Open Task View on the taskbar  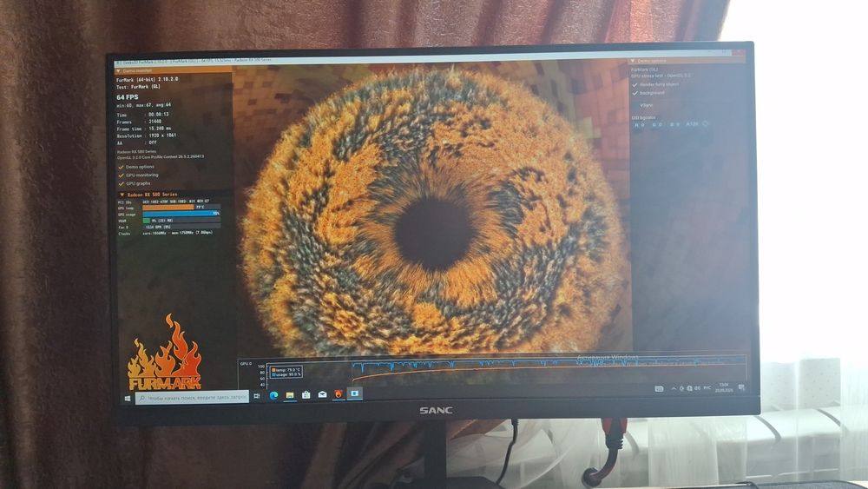point(256,396)
